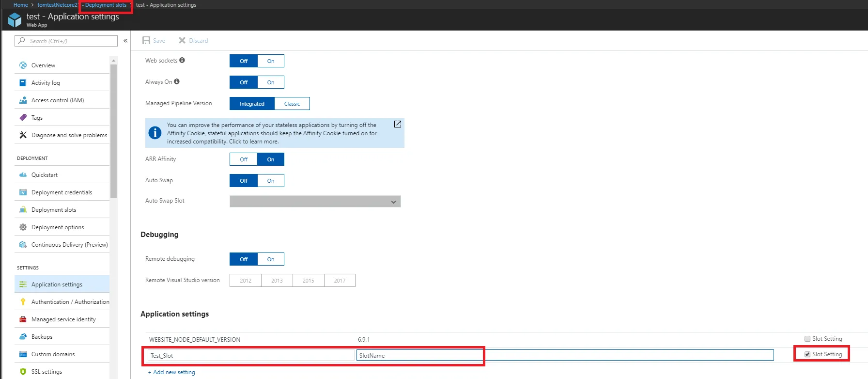This screenshot has width=868, height=379.
Task: Click the sidebar search field
Action: pyautogui.click(x=66, y=41)
